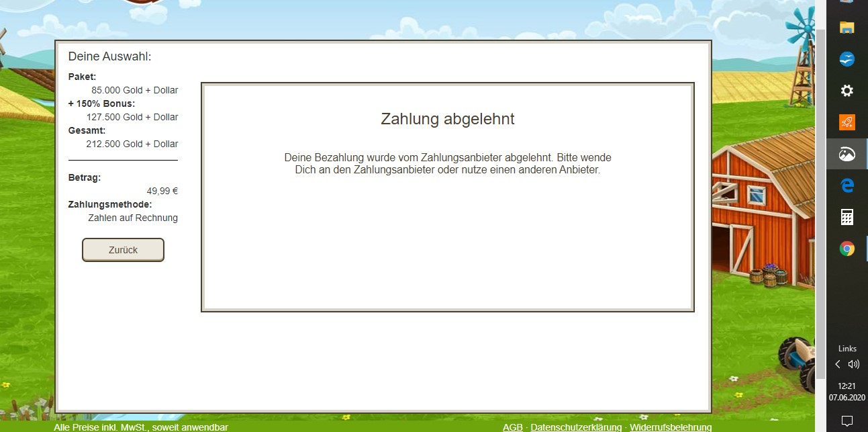The width and height of the screenshot is (868, 432).
Task: Click the Zurück button
Action: click(x=123, y=250)
